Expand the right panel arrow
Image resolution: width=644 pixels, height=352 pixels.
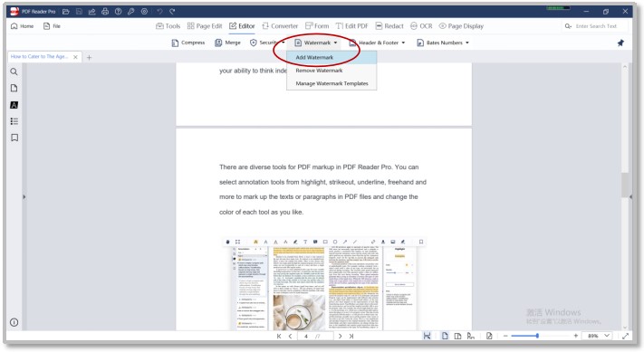(630, 197)
